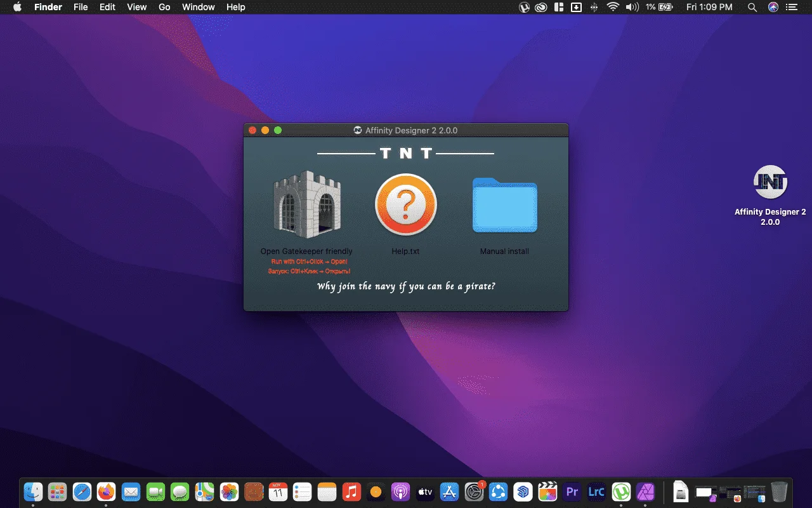Image resolution: width=812 pixels, height=508 pixels.
Task: Open the Wi-Fi status menu
Action: click(x=613, y=7)
